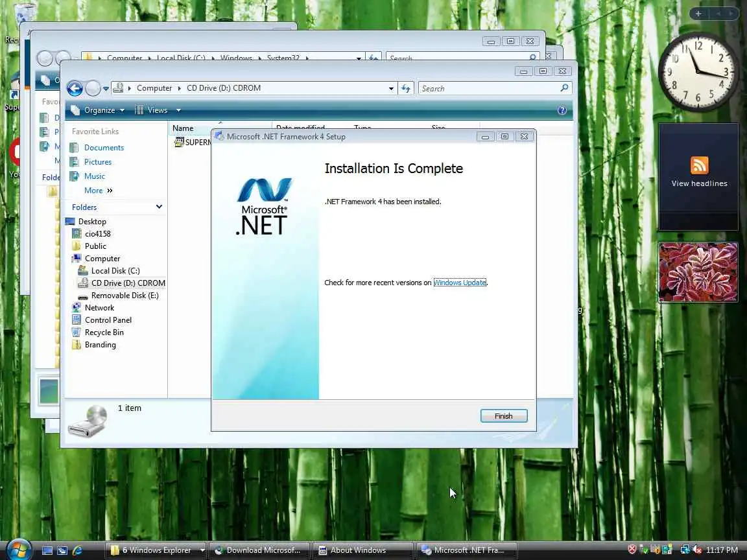The width and height of the screenshot is (747, 560).
Task: Click View headlines RSS gadget icon
Action: (x=699, y=165)
